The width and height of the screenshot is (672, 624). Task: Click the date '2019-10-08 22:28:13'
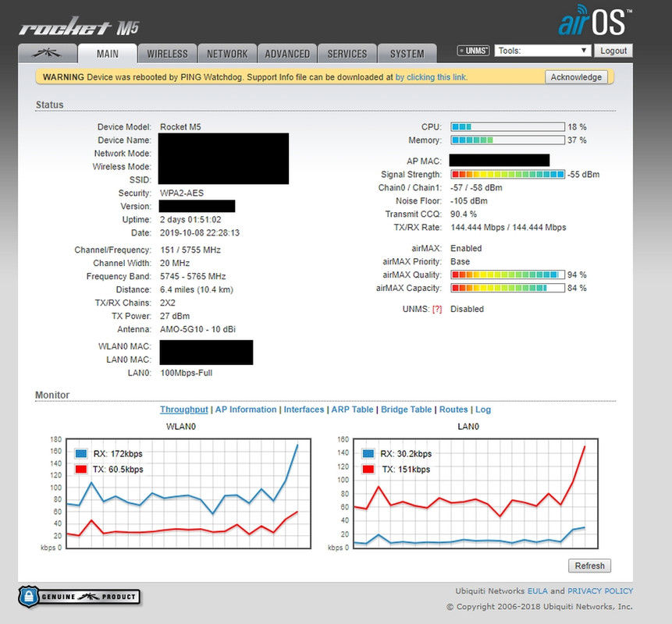click(x=200, y=233)
